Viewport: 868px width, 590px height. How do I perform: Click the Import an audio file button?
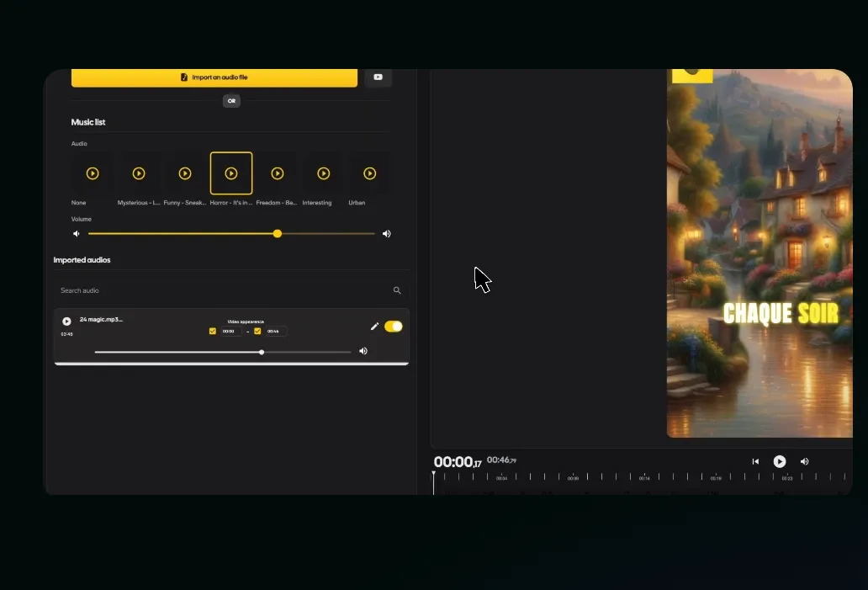tap(214, 77)
